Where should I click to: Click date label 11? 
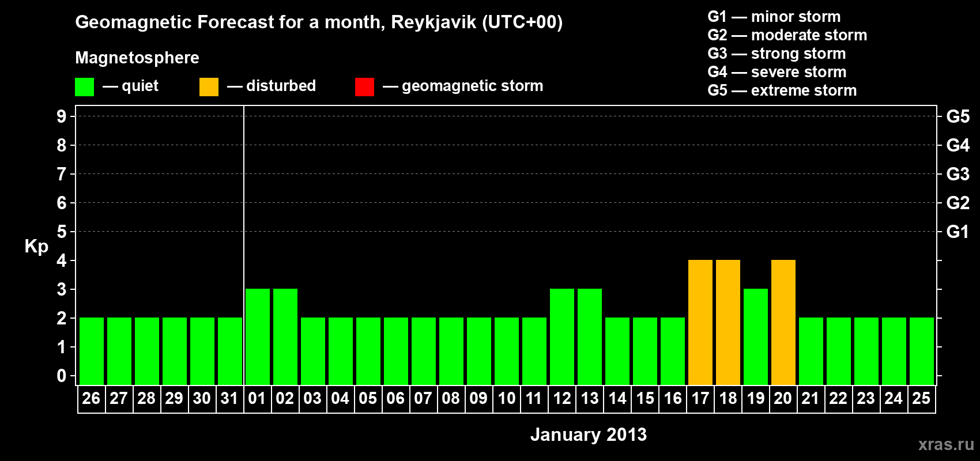[534, 398]
